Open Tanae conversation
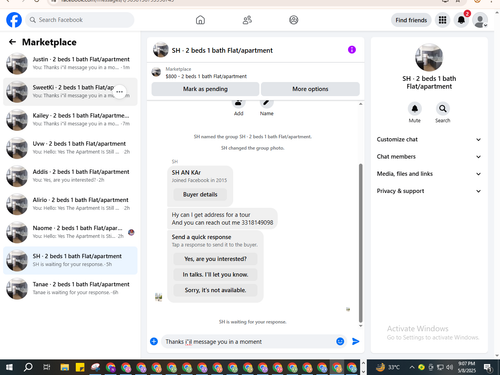500x375 pixels. click(70, 288)
